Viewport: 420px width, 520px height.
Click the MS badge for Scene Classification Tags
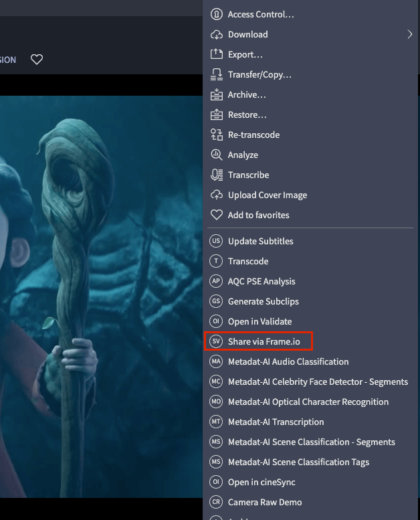click(x=216, y=462)
